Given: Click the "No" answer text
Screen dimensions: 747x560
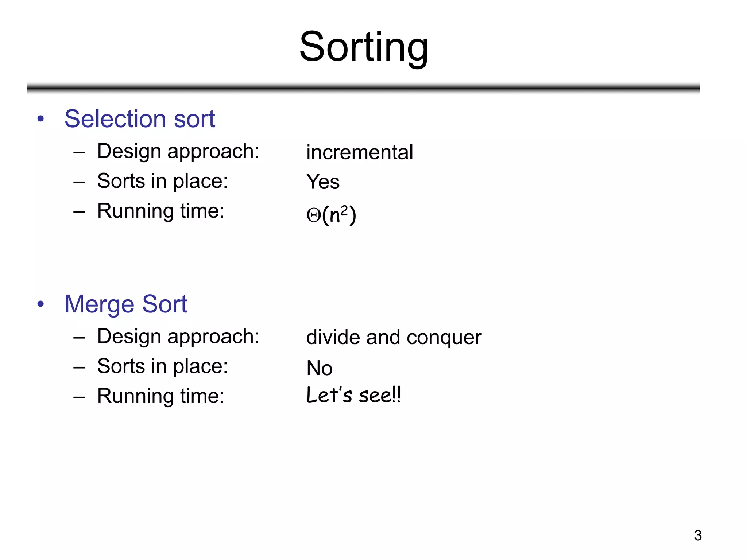Looking at the screenshot, I should [319, 368].
